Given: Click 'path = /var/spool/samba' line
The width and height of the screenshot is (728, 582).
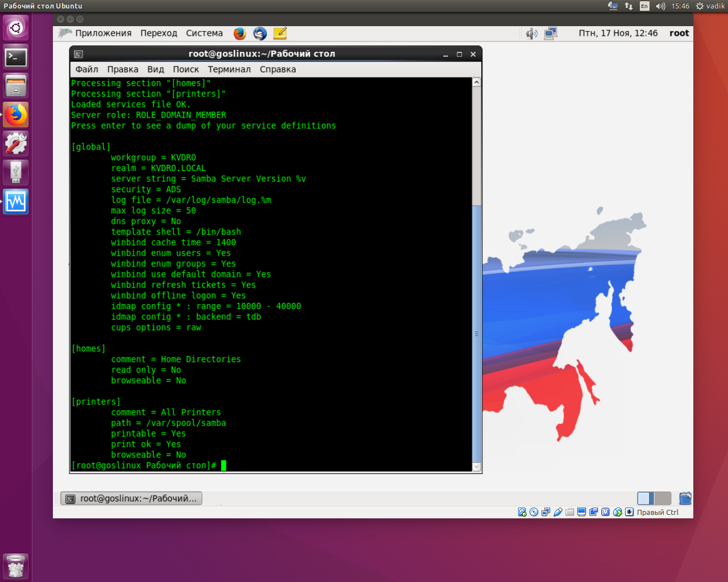Looking at the screenshot, I should (x=168, y=423).
